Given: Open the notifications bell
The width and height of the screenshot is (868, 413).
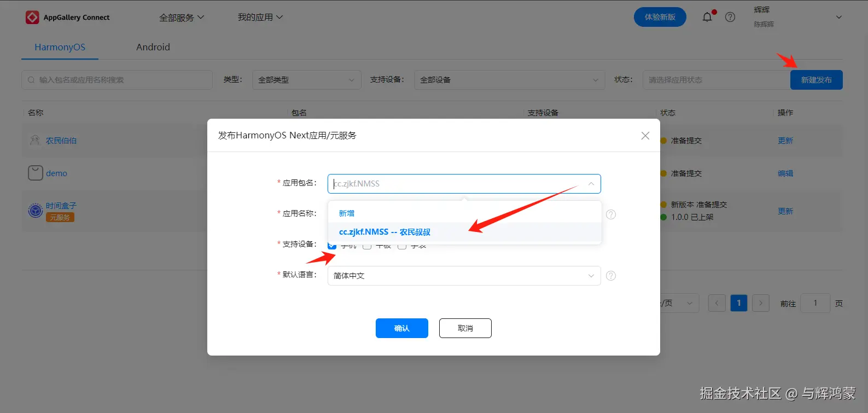Looking at the screenshot, I should 707,17.
